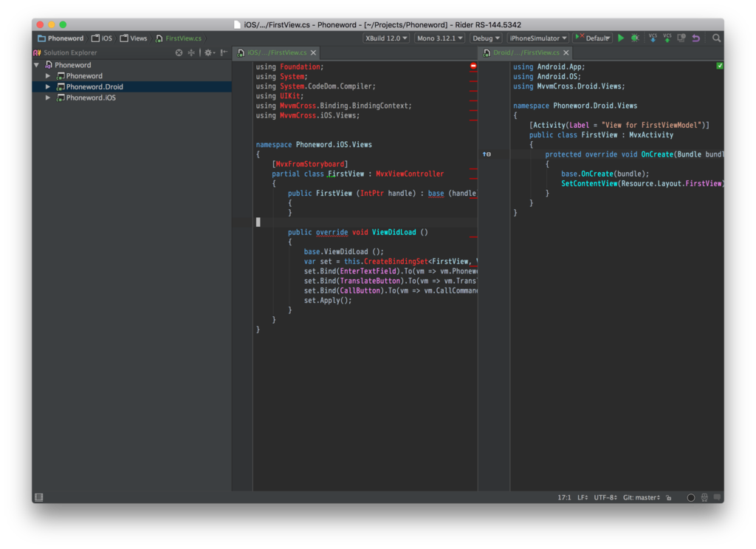Open the Debug configuration dropdown
Image resolution: width=756 pixels, height=549 pixels.
pos(486,38)
